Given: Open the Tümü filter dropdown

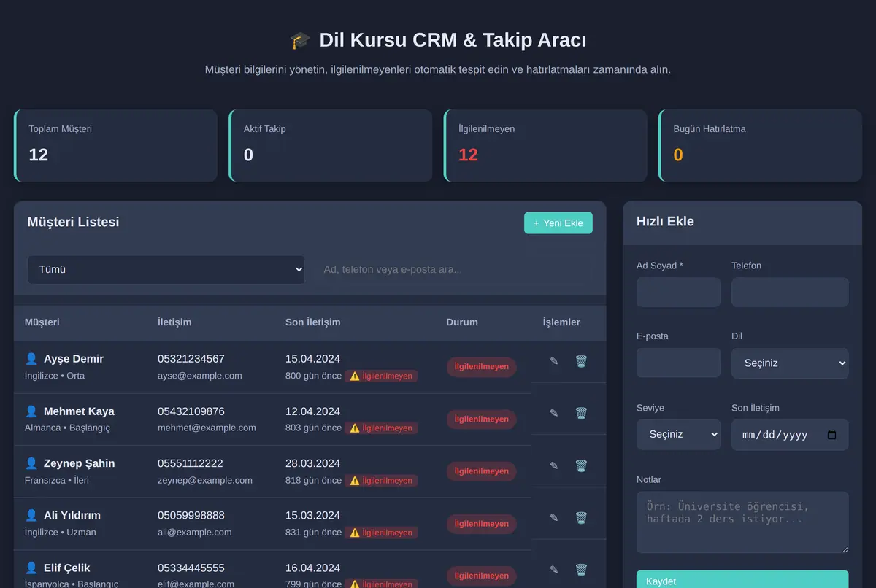Looking at the screenshot, I should (166, 269).
